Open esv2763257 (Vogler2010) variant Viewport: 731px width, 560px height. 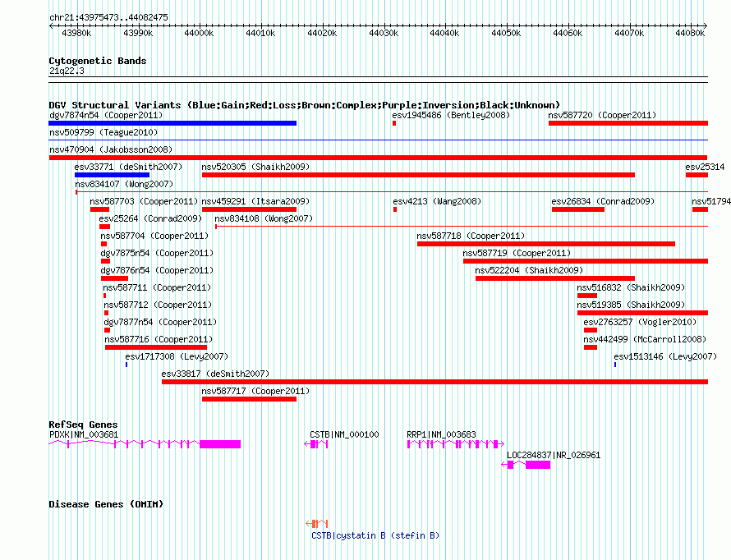640,322
